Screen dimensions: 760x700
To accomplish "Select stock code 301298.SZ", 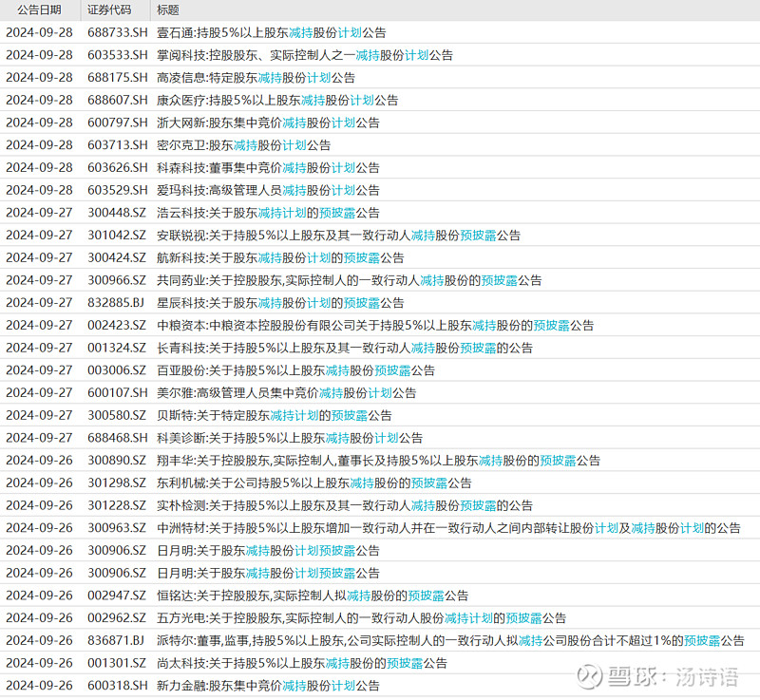I will click(x=116, y=483).
